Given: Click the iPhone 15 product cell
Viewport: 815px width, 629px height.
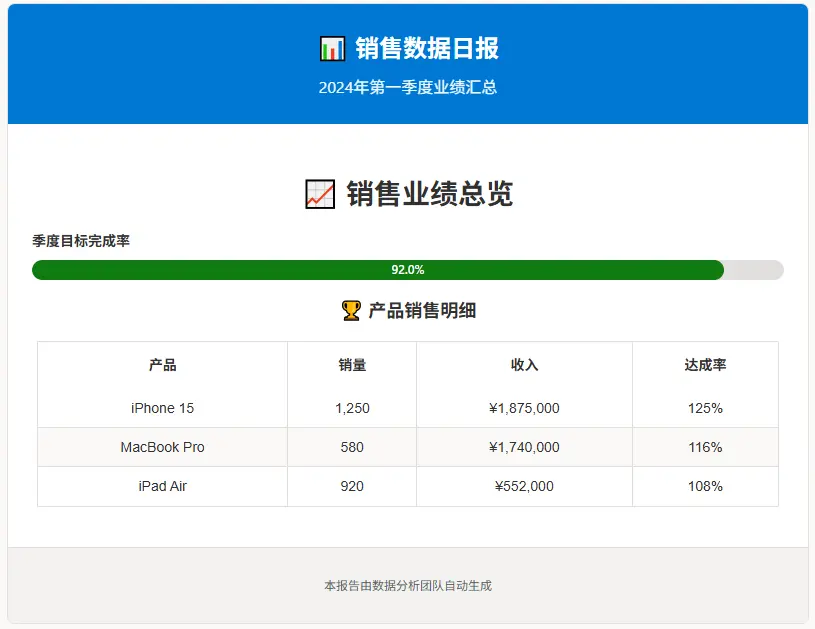Looking at the screenshot, I should click(x=162, y=408).
